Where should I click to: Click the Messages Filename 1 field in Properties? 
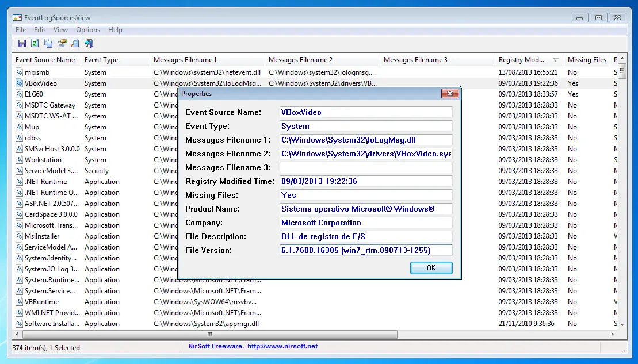(x=366, y=140)
